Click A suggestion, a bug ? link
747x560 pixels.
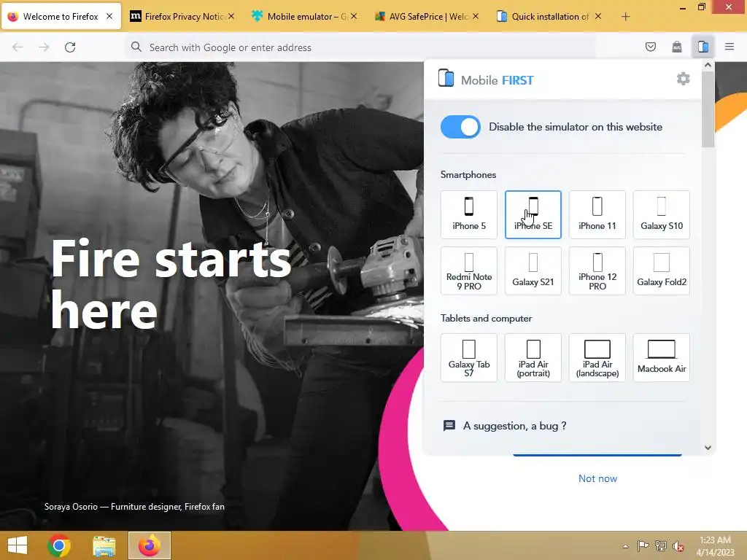pyautogui.click(x=514, y=426)
